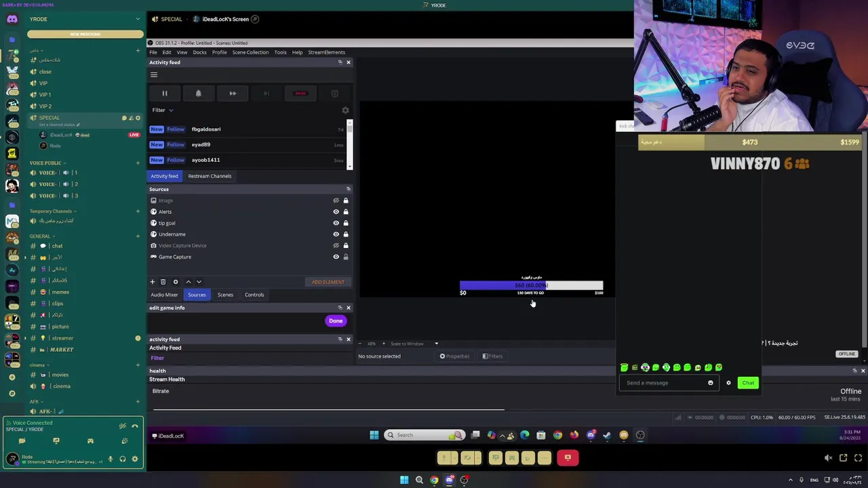The image size is (868, 488).
Task: Expand the Filter dropdown in Activity feed
Action: (x=163, y=110)
